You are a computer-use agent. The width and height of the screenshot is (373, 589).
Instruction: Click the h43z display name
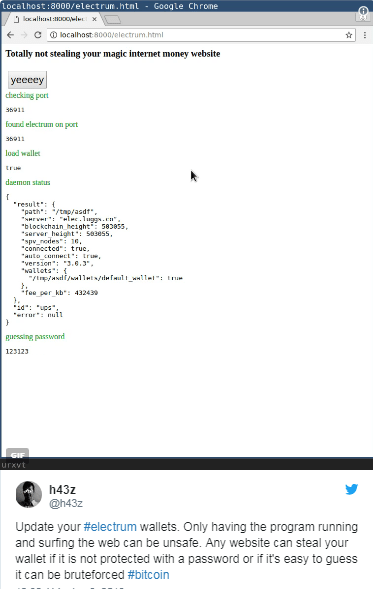click(62, 489)
